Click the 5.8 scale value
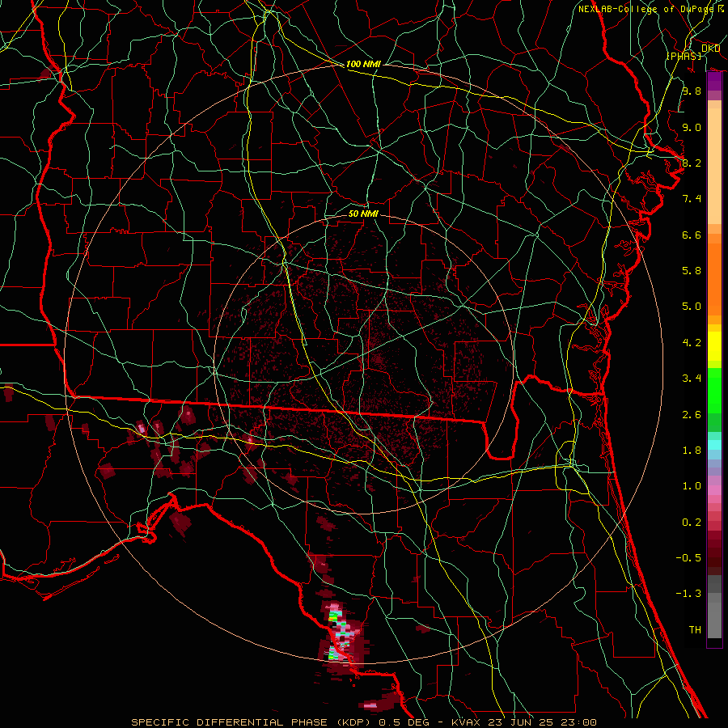The width and height of the screenshot is (728, 728). [x=692, y=271]
